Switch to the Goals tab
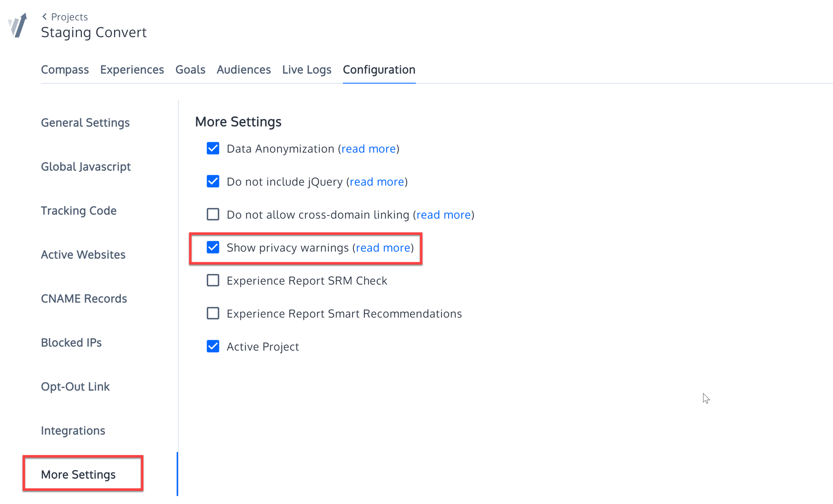Screen dimensions: 833x504 [x=190, y=69]
